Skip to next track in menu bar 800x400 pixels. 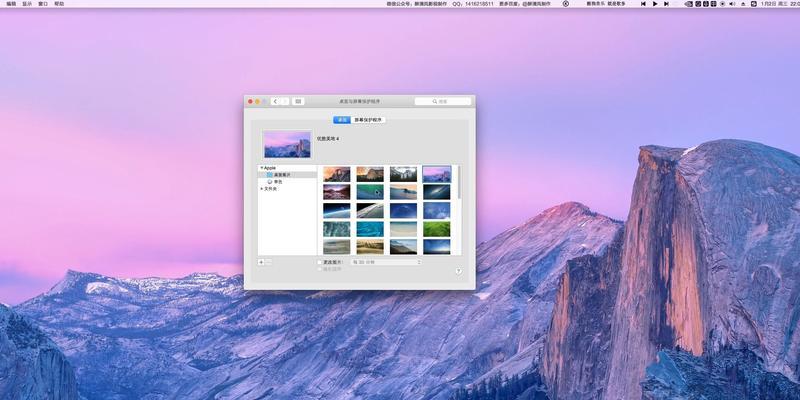pos(666,4)
